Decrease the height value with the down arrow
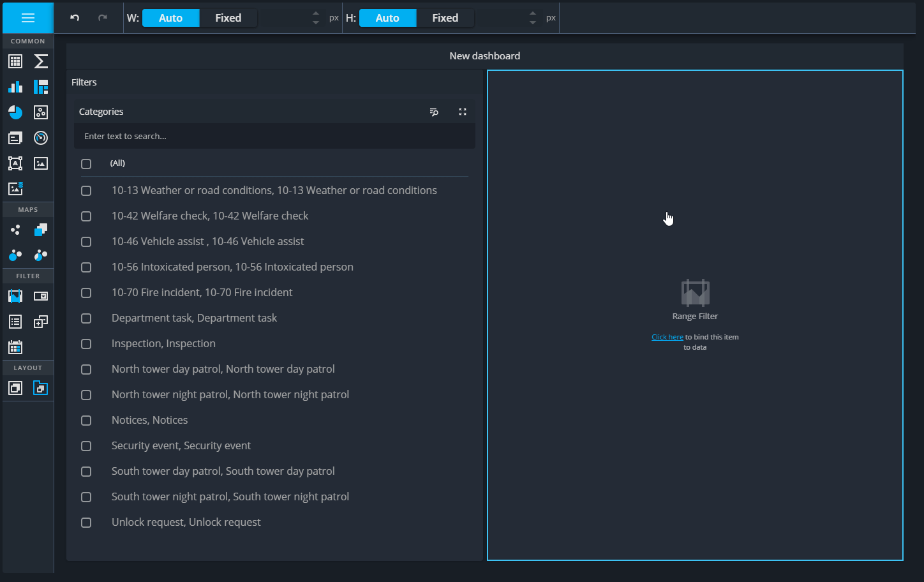This screenshot has width=924, height=582. click(x=533, y=22)
